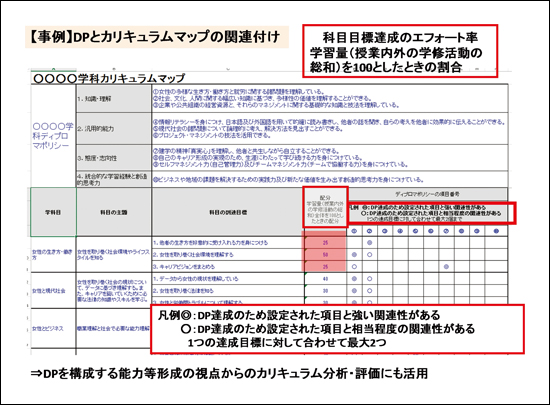Select goal '3. キャリアビジョンをまとめる'

(228, 266)
